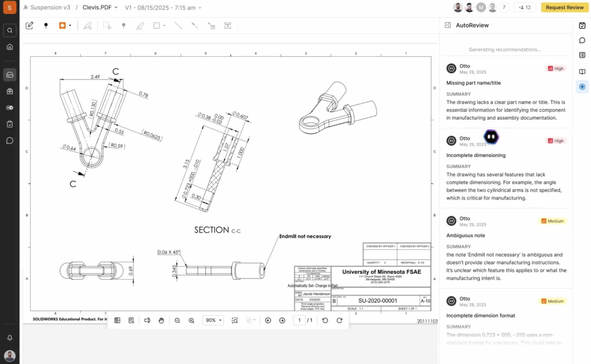Viewport: 591px width, 364px height.
Task: Toggle the comments panel icon on right
Action: pos(582,40)
